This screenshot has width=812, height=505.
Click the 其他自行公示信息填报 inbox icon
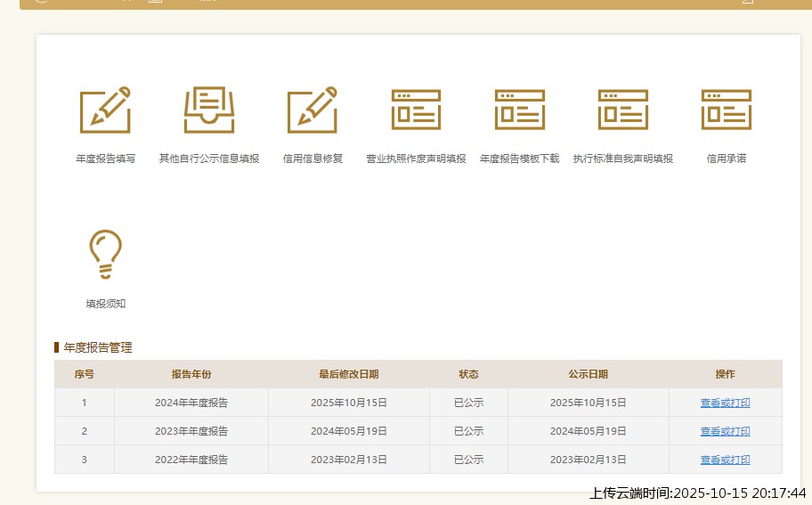tap(208, 110)
